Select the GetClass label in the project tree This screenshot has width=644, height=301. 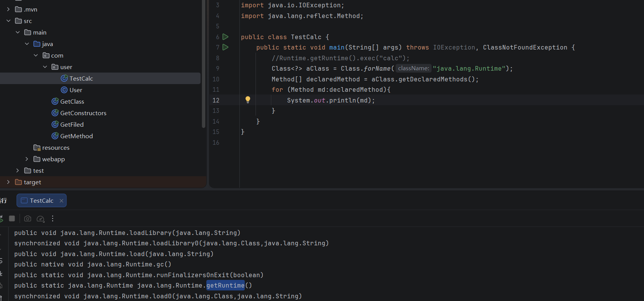[72, 101]
